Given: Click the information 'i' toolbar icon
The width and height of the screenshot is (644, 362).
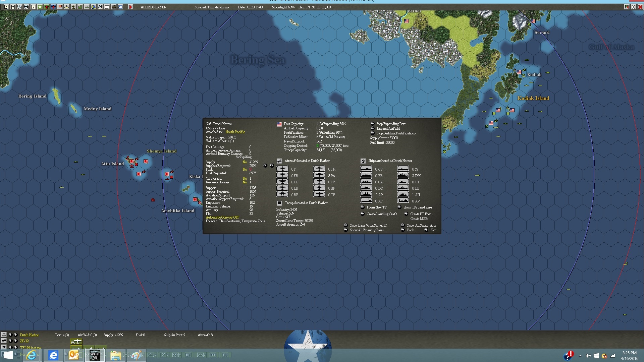Looking at the screenshot, I should 33,7.
